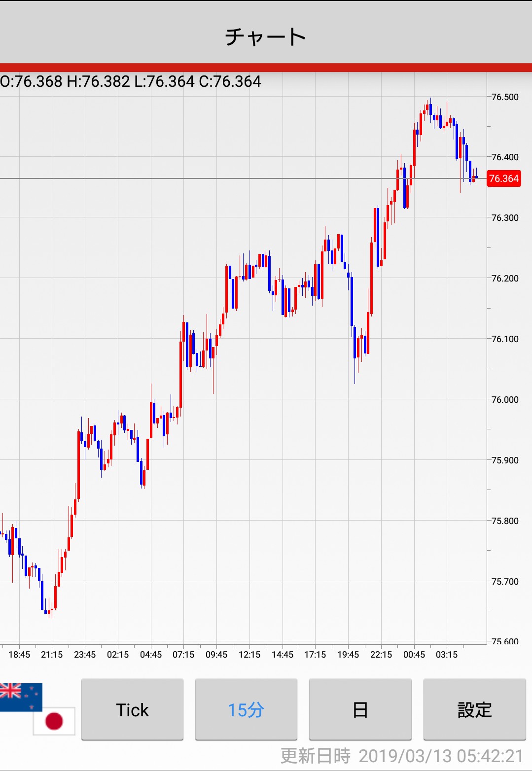
Task: Click the 03:15 time axis label
Action: 447,655
